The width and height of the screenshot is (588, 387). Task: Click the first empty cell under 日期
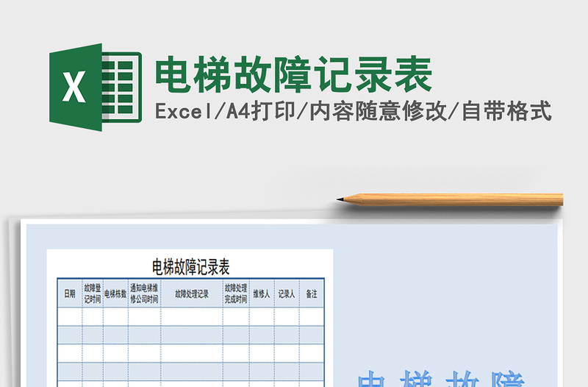point(70,316)
